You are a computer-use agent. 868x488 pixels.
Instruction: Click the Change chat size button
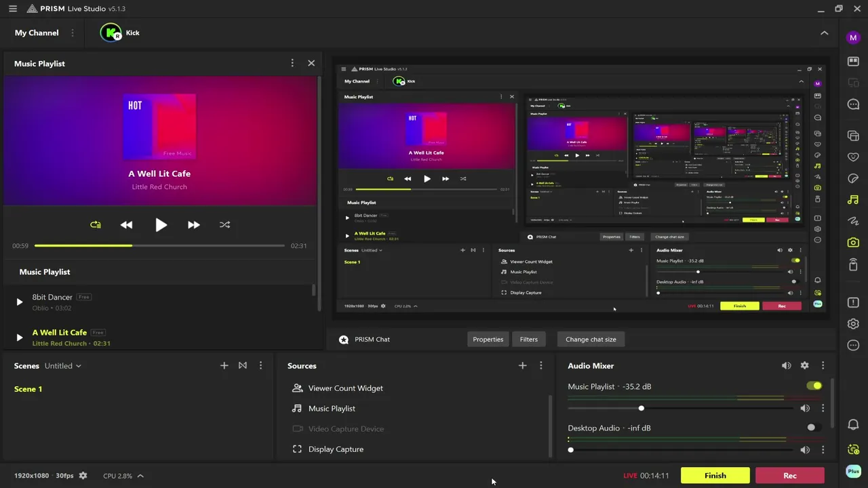point(591,339)
